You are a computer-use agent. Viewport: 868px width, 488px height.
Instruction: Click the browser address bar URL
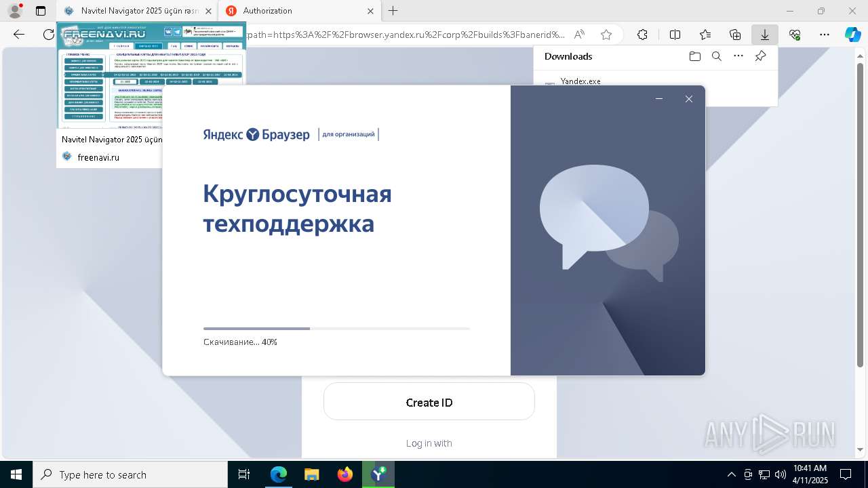pos(406,35)
